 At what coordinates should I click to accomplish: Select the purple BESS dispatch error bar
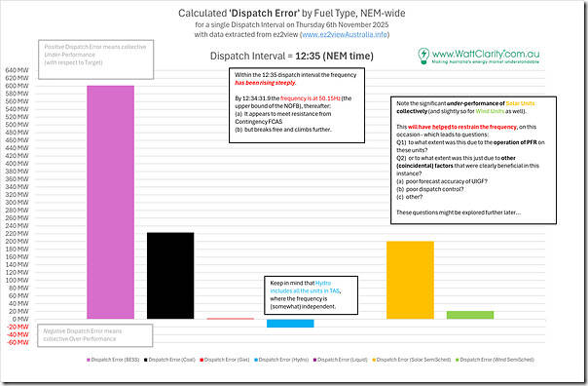tap(110, 203)
